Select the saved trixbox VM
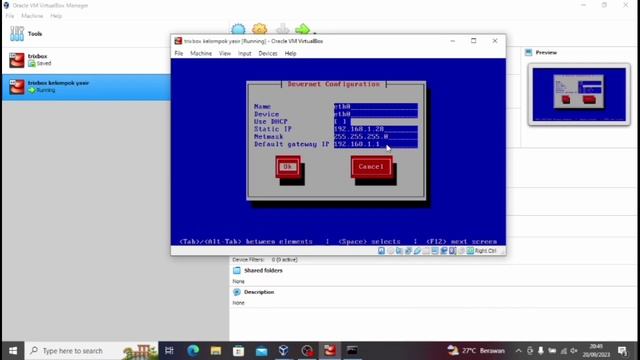The width and height of the screenshot is (640, 360). (x=86, y=60)
